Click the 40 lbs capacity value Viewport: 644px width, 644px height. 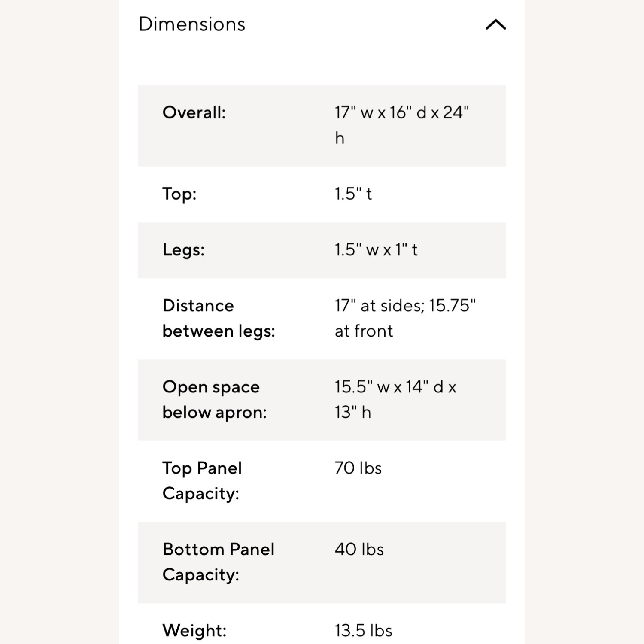point(359,550)
